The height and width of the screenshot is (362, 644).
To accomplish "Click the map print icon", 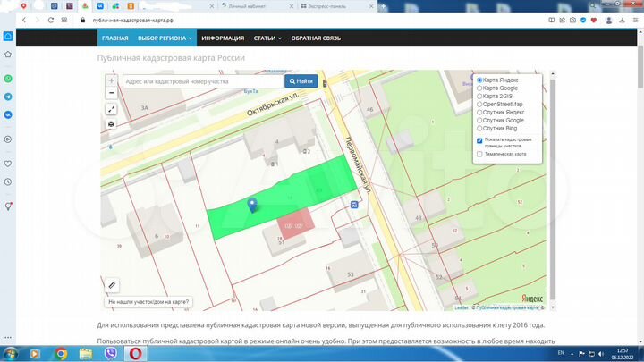I will pos(111,124).
